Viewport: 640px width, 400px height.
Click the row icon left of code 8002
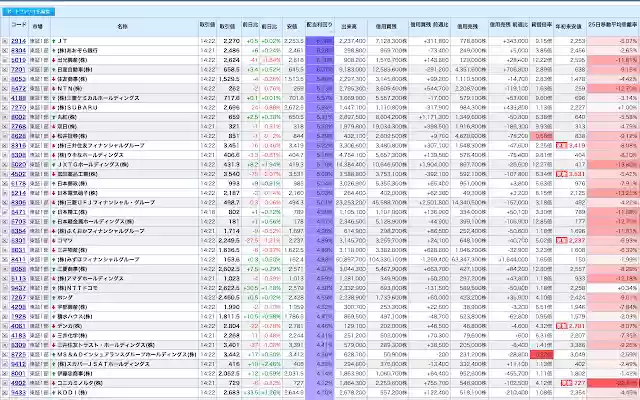5,117
